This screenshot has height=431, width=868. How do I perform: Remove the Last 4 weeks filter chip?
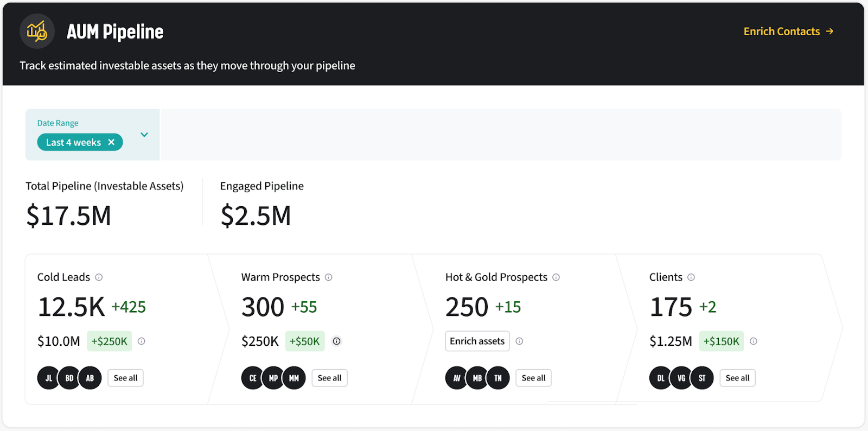(x=111, y=142)
